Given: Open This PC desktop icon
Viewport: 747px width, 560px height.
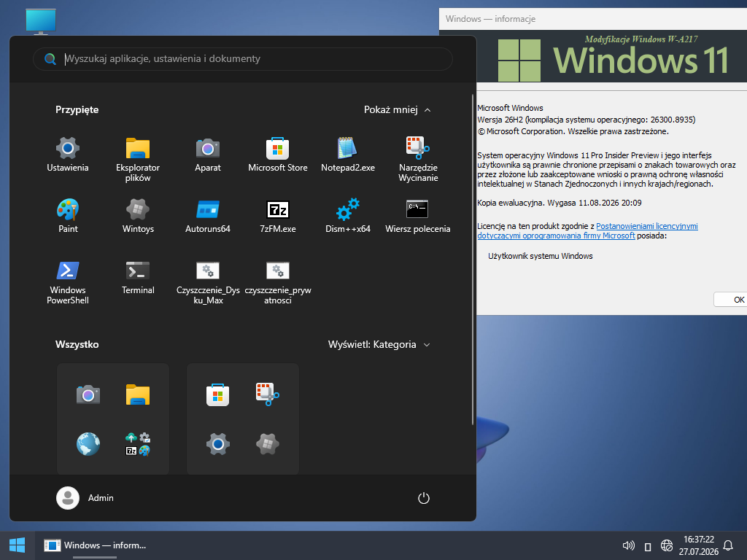Looking at the screenshot, I should coord(41,21).
